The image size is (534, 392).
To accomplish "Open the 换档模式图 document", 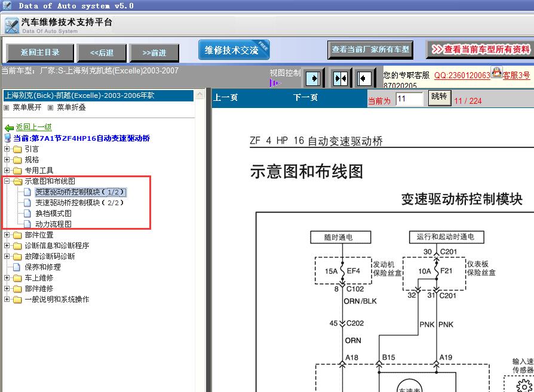I will [54, 214].
